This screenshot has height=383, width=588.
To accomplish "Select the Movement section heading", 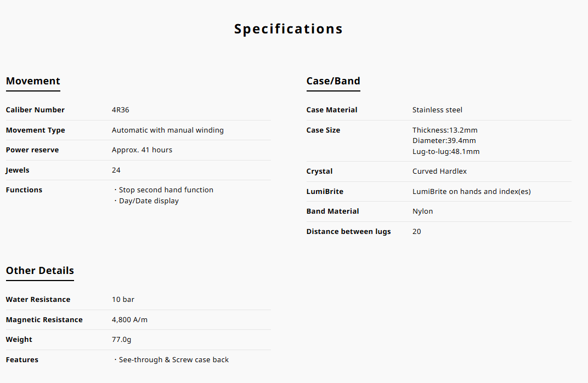I will [x=33, y=81].
